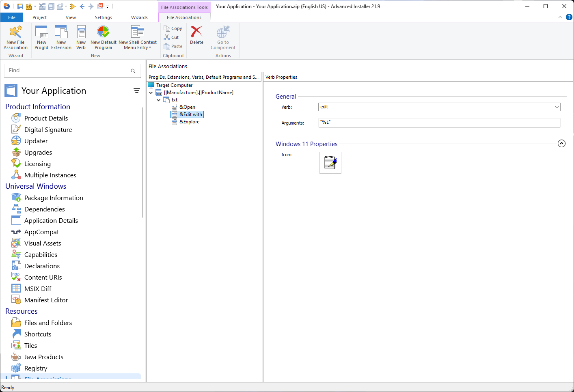Image resolution: width=574 pixels, height=392 pixels.
Task: Select the File Associations ribbon tab
Action: point(184,17)
